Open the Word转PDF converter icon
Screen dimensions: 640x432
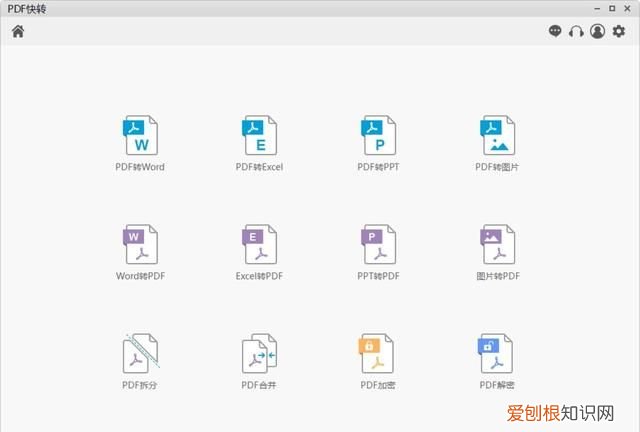coord(140,244)
